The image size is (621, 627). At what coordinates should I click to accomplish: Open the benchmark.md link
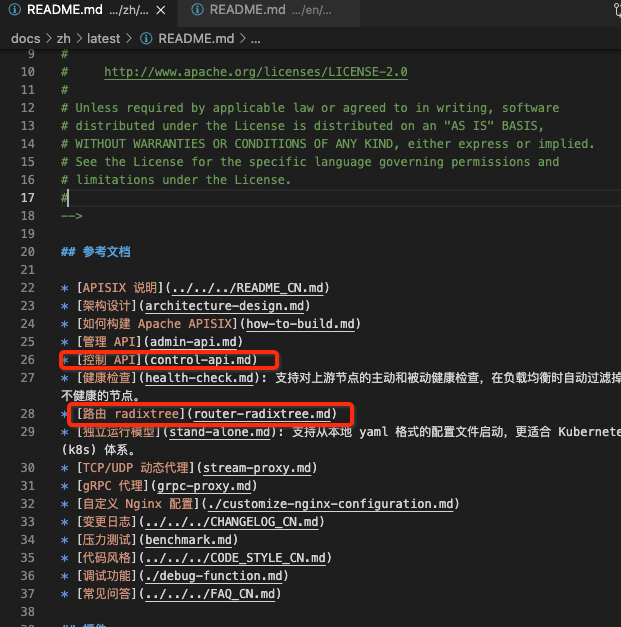(x=188, y=540)
